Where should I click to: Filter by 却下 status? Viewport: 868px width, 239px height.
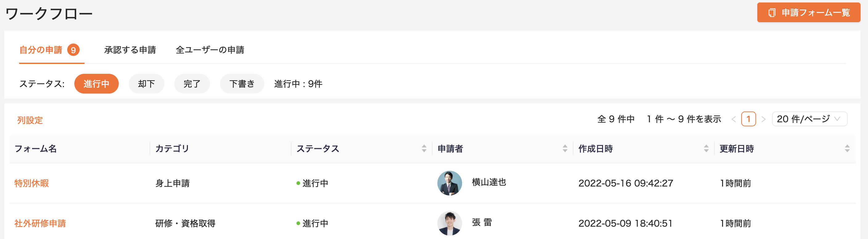pos(146,84)
